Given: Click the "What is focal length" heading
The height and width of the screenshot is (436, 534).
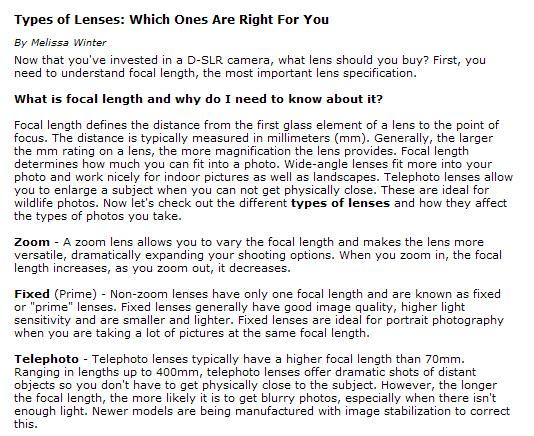Looking at the screenshot, I should pyautogui.click(x=198, y=99).
